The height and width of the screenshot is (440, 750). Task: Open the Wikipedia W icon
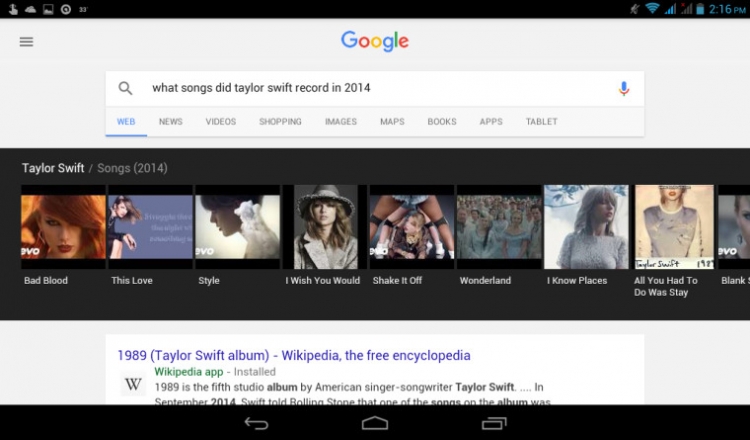[x=133, y=384]
